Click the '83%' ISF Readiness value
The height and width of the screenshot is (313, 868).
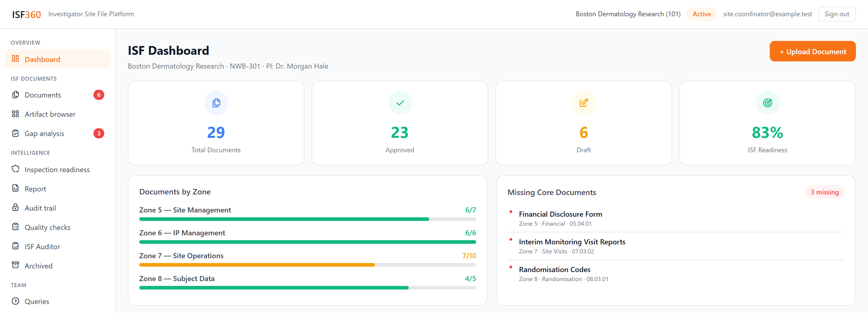(x=768, y=132)
